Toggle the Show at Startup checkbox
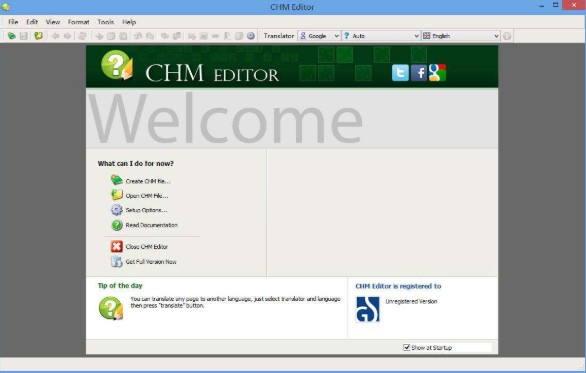Viewport: 586px width, 373px height. click(407, 347)
